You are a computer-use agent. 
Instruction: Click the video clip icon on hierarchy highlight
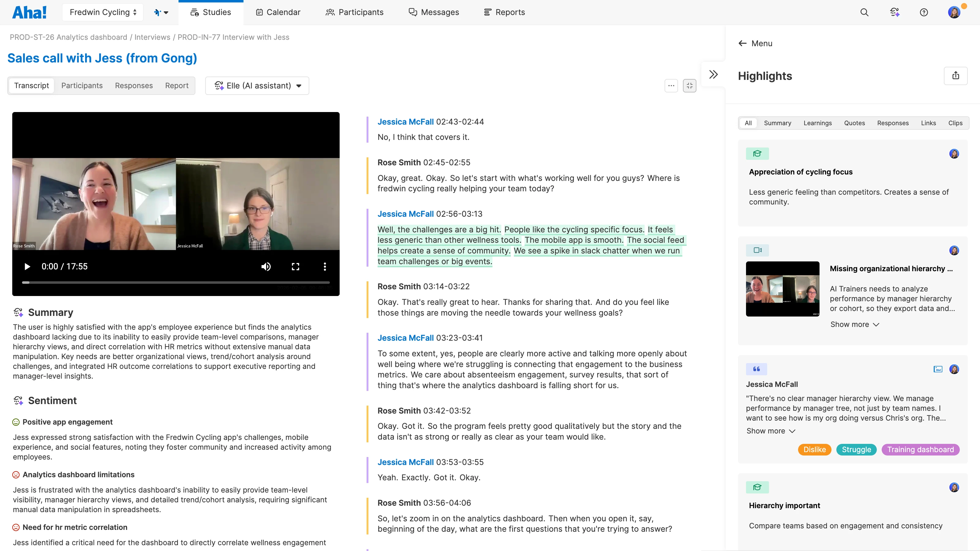click(757, 250)
